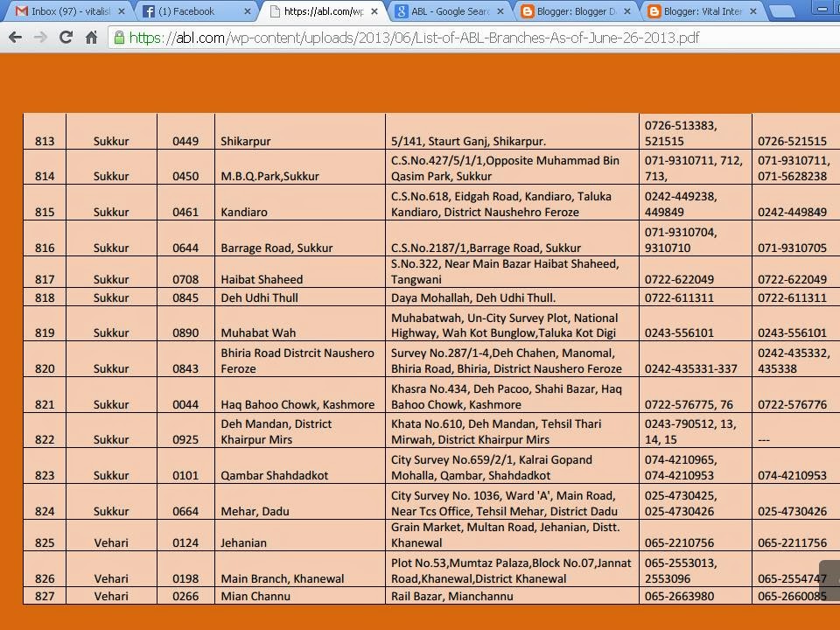Click Haq Bahoo Chowk, Kashmore branch name
Image resolution: width=840 pixels, height=630 pixels.
coord(297,404)
